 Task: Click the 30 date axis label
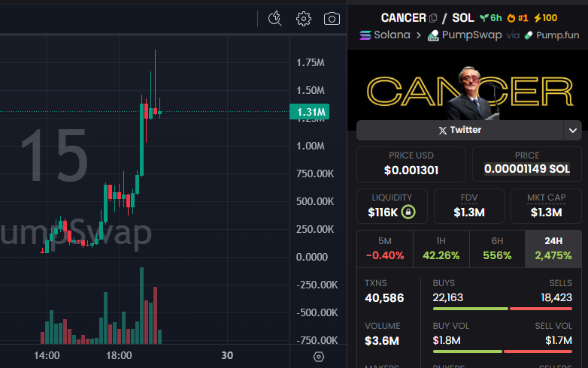click(x=227, y=355)
